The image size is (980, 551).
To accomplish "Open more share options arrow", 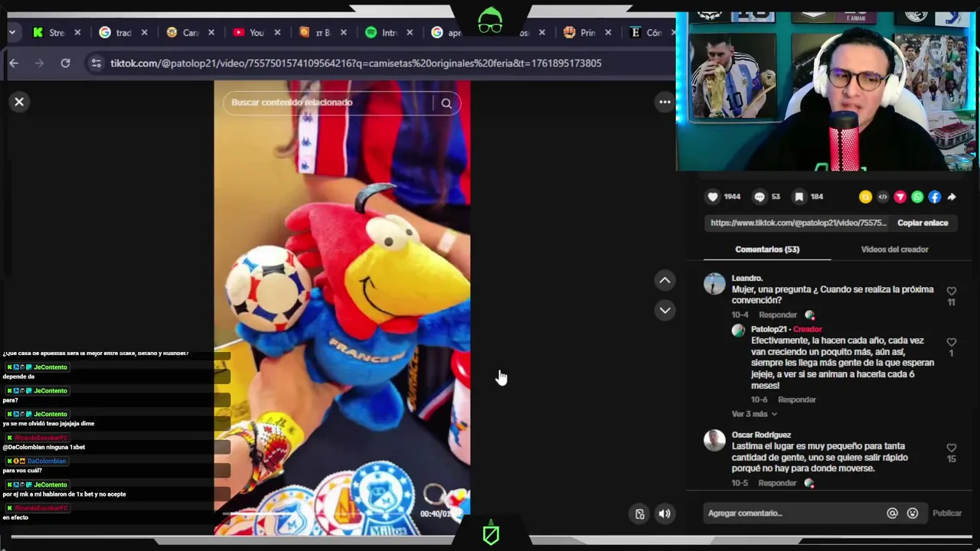I will (952, 197).
